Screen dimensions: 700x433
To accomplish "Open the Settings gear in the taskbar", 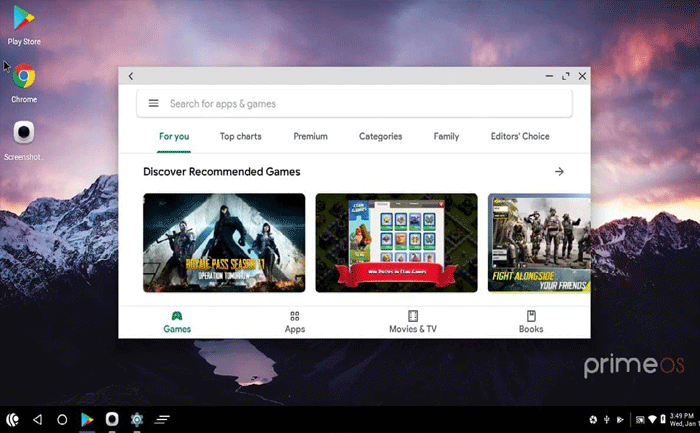I will [x=137, y=420].
